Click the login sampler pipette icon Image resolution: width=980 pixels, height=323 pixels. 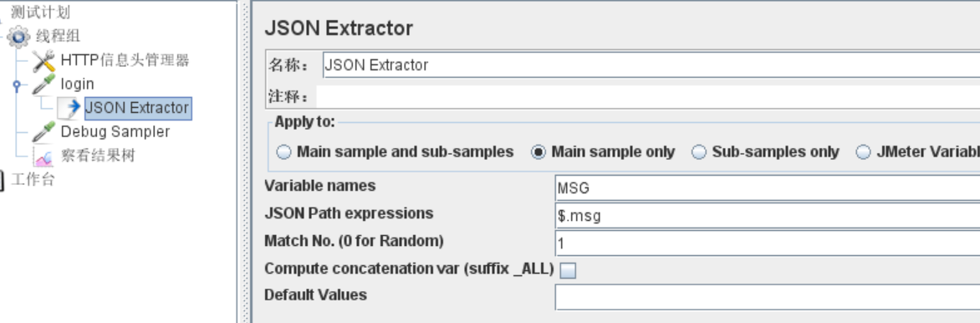(x=43, y=84)
